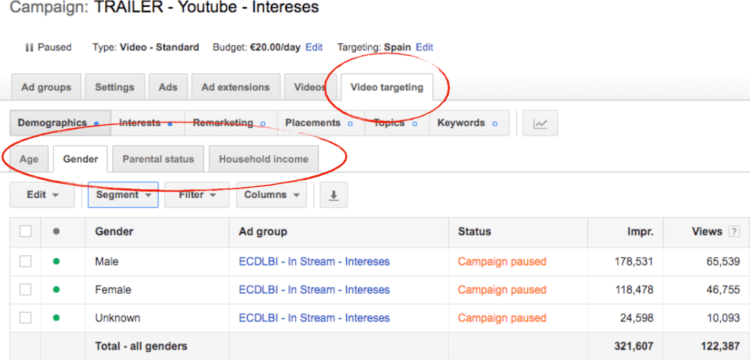Check the Female row checkbox
750x360 pixels.
25,290
